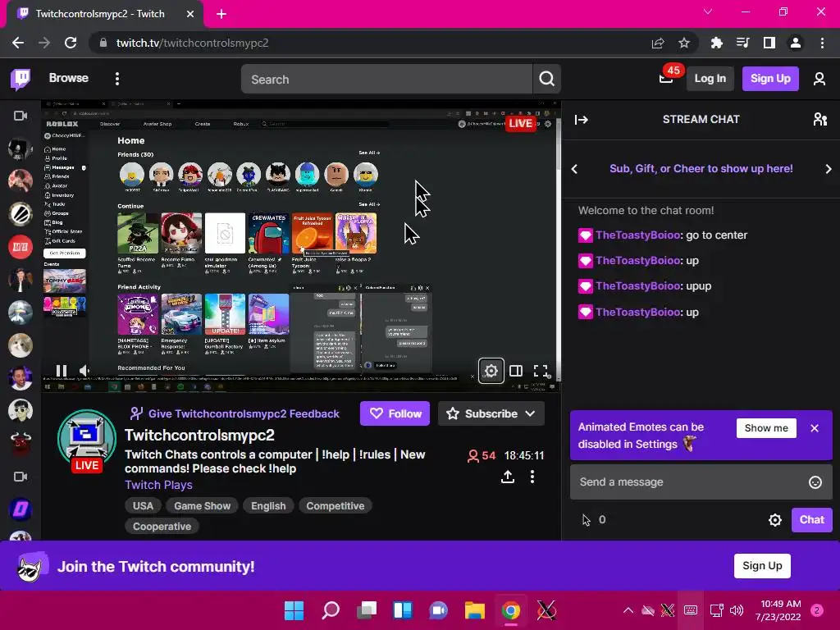Open the notifications inbox showing 45
The image size is (840, 630).
coord(666,79)
